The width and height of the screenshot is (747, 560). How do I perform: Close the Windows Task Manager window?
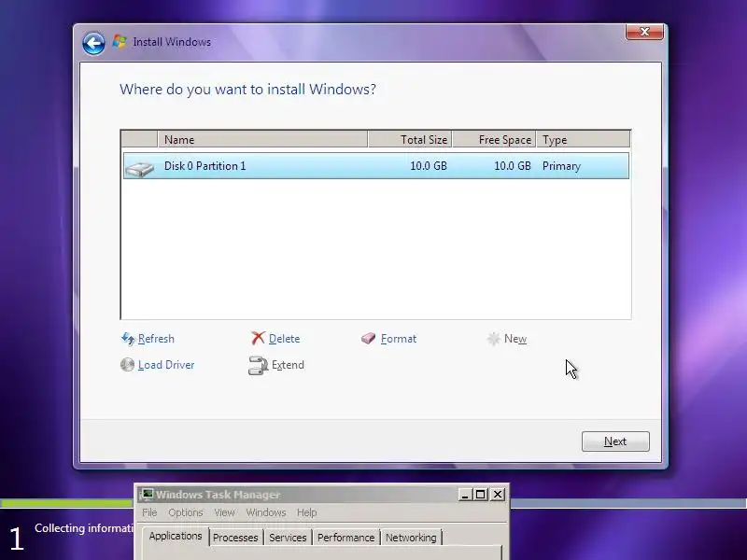coord(498,495)
